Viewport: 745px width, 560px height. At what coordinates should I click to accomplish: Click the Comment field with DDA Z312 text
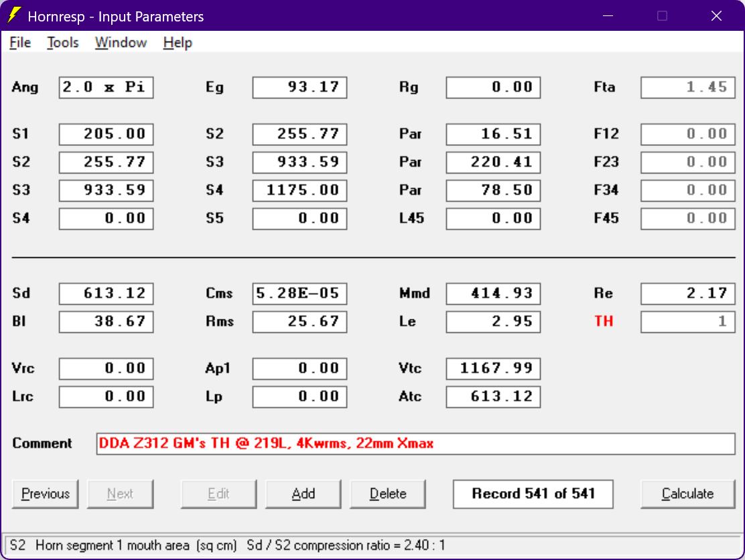pos(416,443)
